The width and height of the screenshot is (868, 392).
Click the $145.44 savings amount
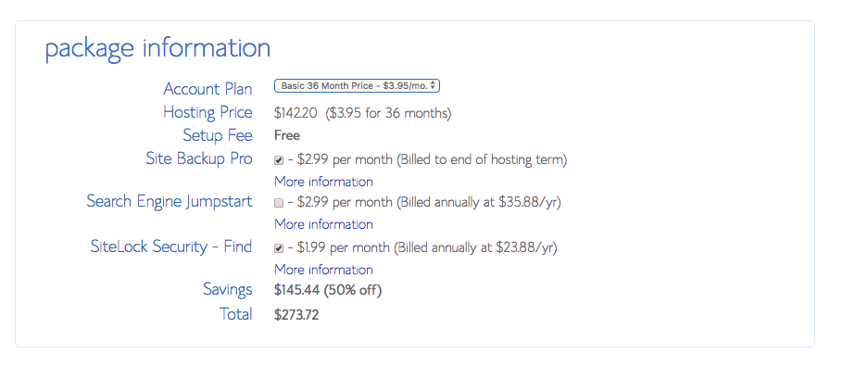point(296,290)
